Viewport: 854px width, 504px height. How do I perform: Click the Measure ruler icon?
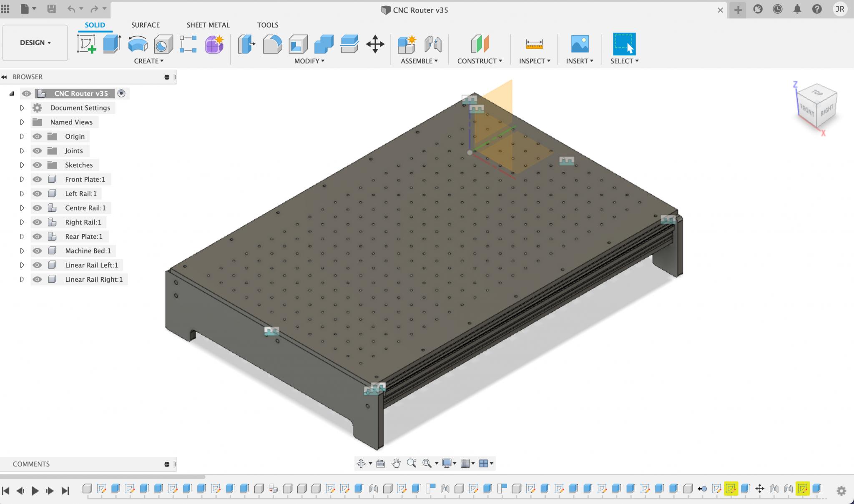tap(534, 44)
